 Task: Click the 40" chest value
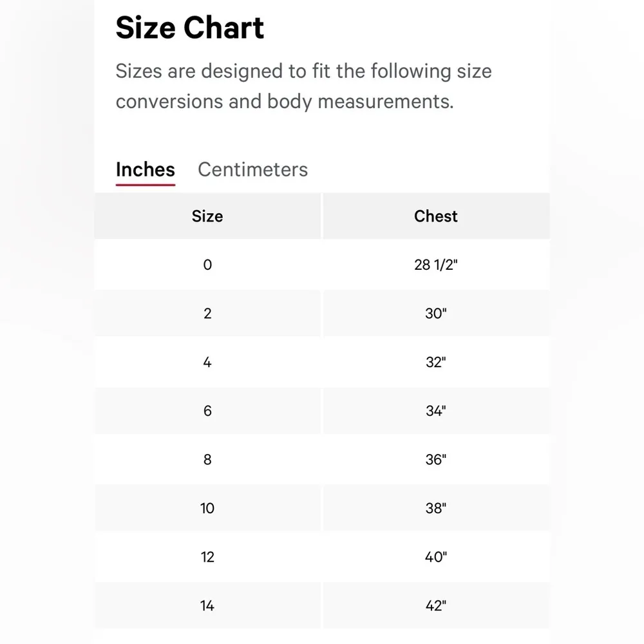coord(436,557)
